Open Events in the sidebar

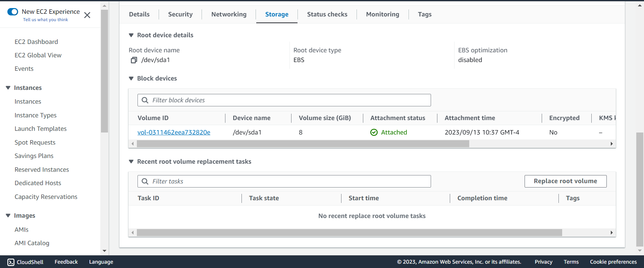pyautogui.click(x=24, y=69)
